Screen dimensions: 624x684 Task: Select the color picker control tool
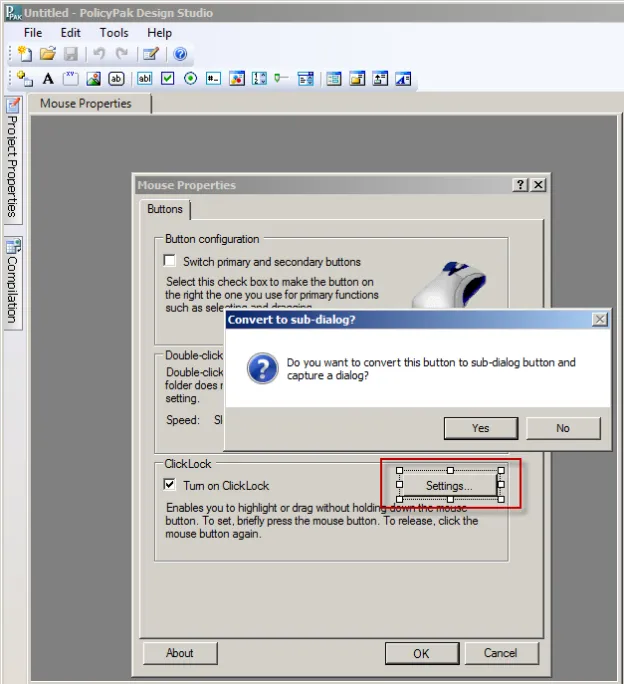(x=237, y=79)
